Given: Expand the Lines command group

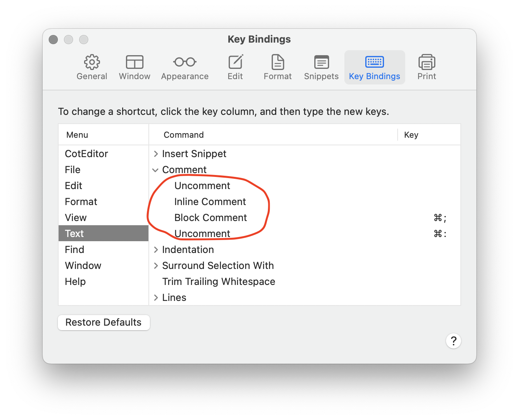Looking at the screenshot, I should tap(155, 297).
